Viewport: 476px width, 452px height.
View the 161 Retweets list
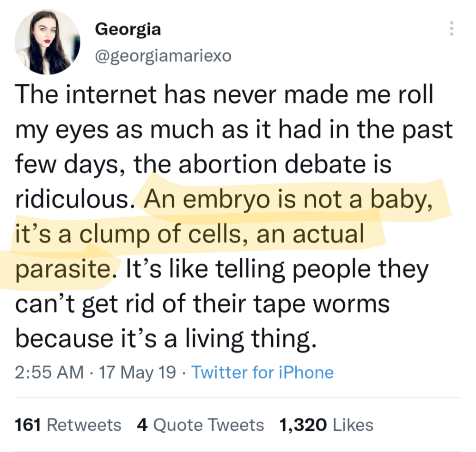[68, 425]
